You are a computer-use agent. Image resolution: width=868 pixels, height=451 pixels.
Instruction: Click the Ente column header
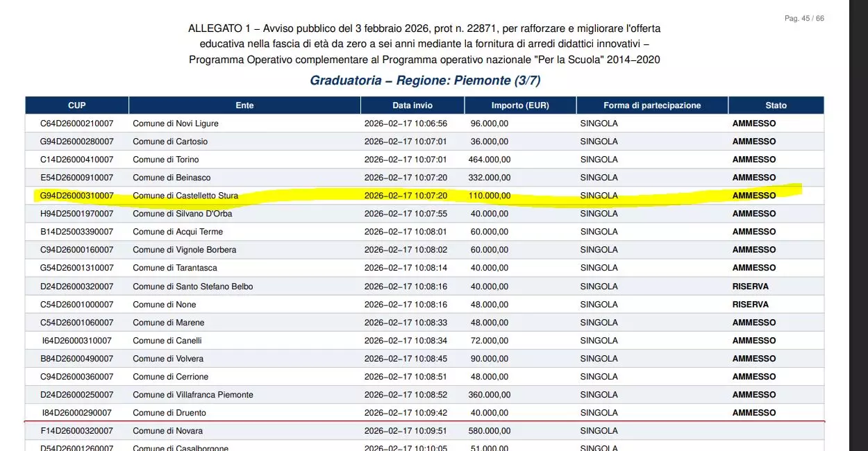pos(244,105)
